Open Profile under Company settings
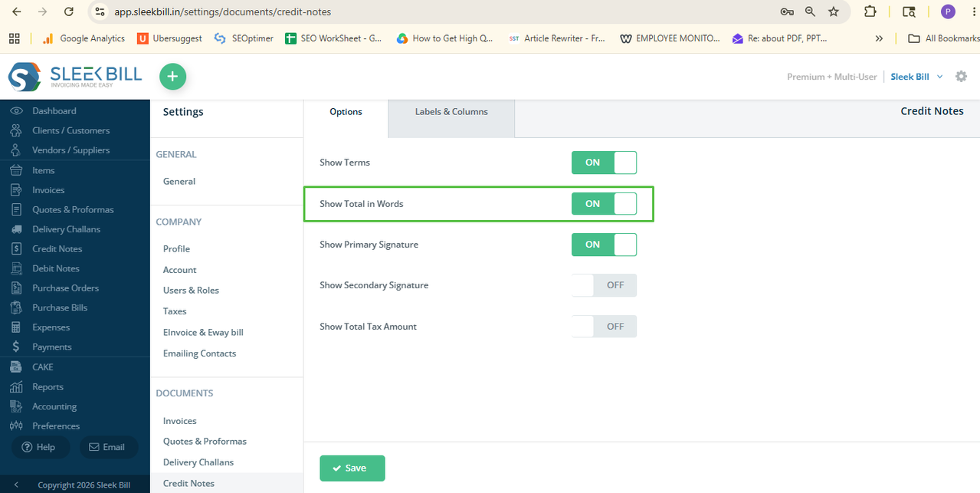This screenshot has height=493, width=980. (176, 248)
